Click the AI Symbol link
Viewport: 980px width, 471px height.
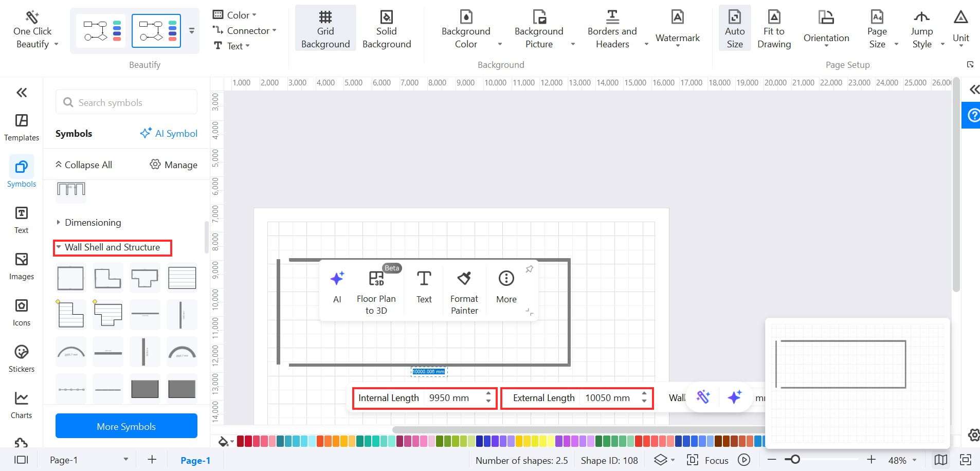pos(169,133)
